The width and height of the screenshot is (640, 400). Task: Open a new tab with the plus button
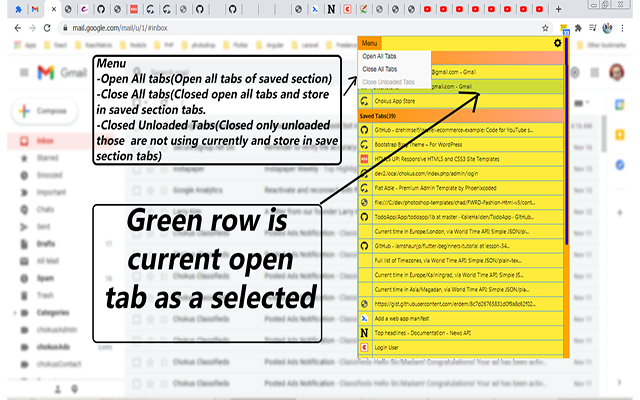(x=558, y=9)
